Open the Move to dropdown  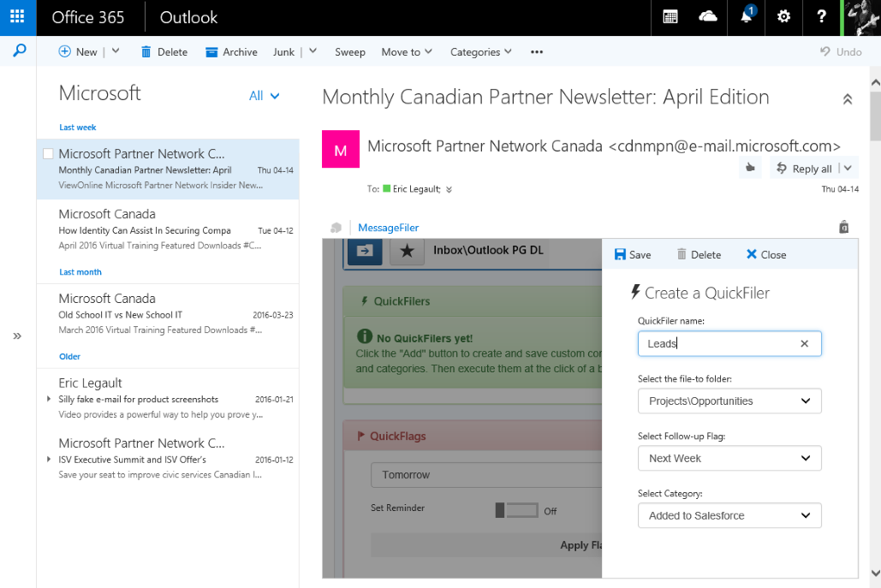[407, 51]
